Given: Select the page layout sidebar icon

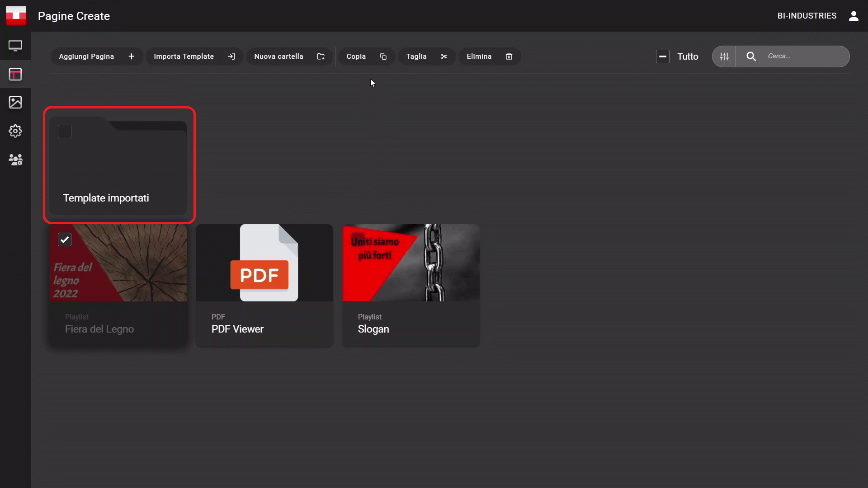Looking at the screenshot, I should 15,74.
